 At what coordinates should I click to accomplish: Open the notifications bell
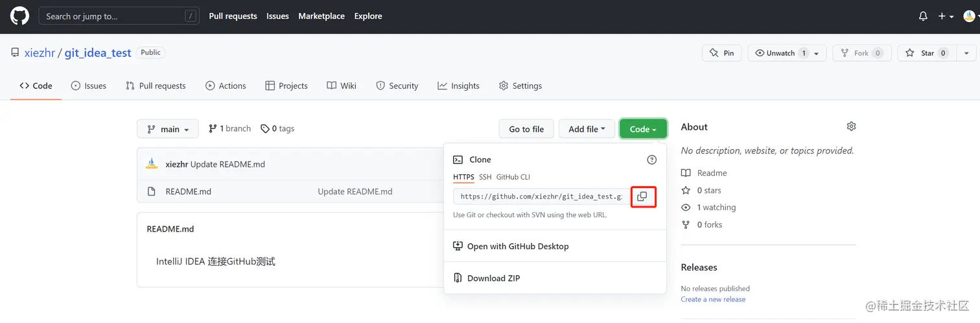tap(923, 16)
